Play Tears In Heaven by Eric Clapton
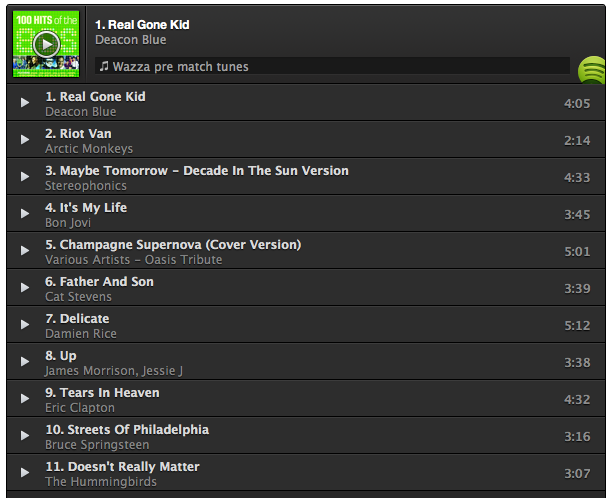The height and width of the screenshot is (498, 613). click(25, 400)
